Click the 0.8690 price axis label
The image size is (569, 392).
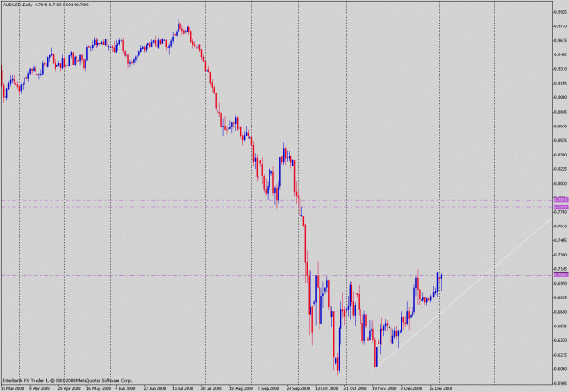[x=561, y=126]
